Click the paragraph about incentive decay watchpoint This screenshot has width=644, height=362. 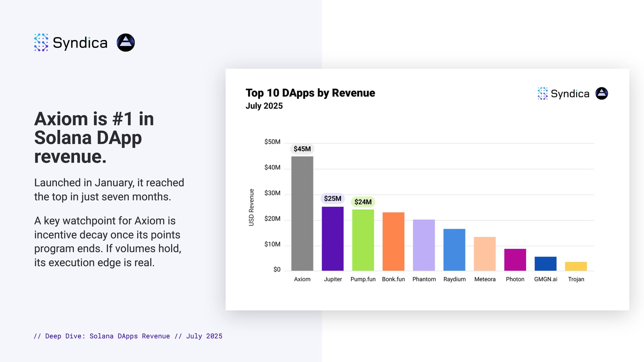(108, 242)
